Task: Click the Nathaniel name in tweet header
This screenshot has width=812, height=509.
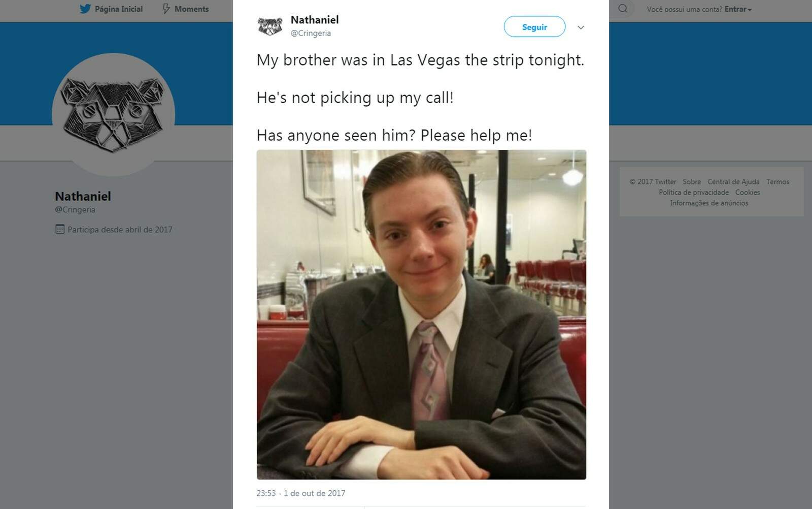Action: pyautogui.click(x=315, y=20)
